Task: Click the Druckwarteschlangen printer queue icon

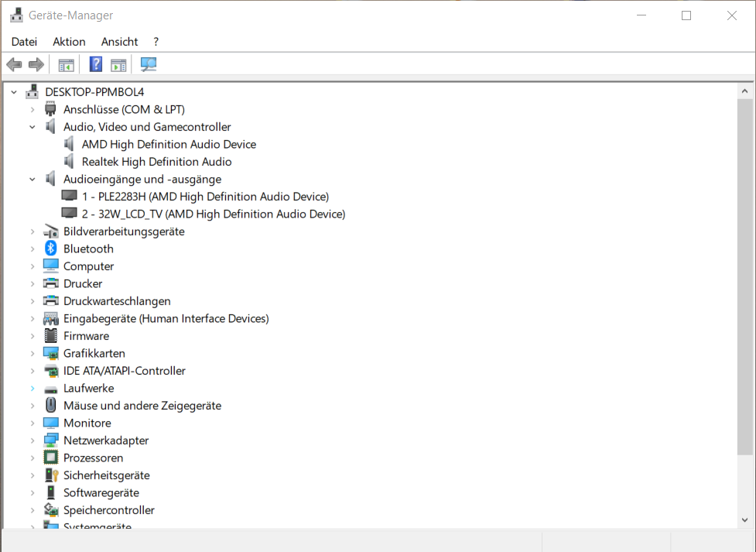Action: (x=50, y=300)
